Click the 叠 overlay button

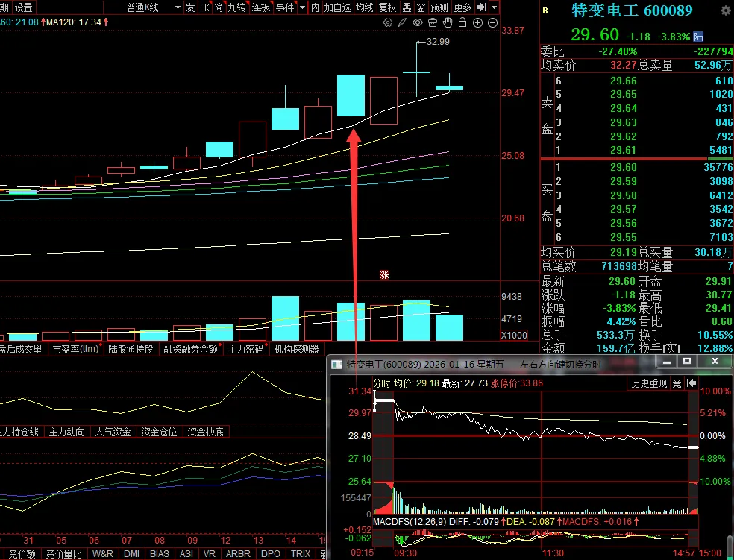407,7
